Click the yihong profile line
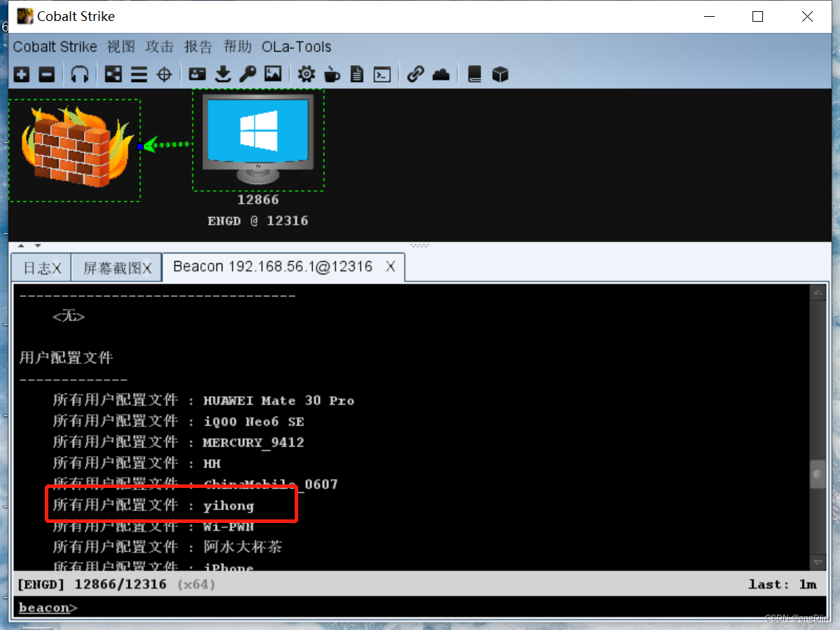This screenshot has height=630, width=840. (x=153, y=505)
